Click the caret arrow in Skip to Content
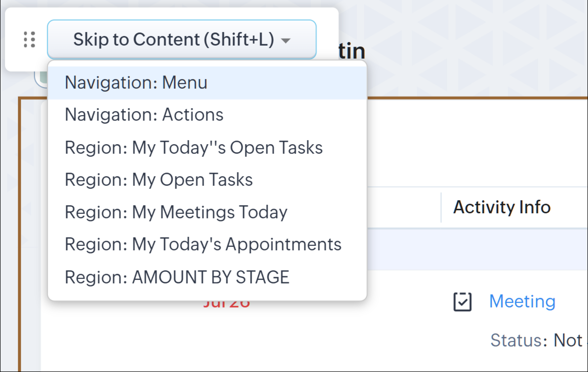 point(285,40)
